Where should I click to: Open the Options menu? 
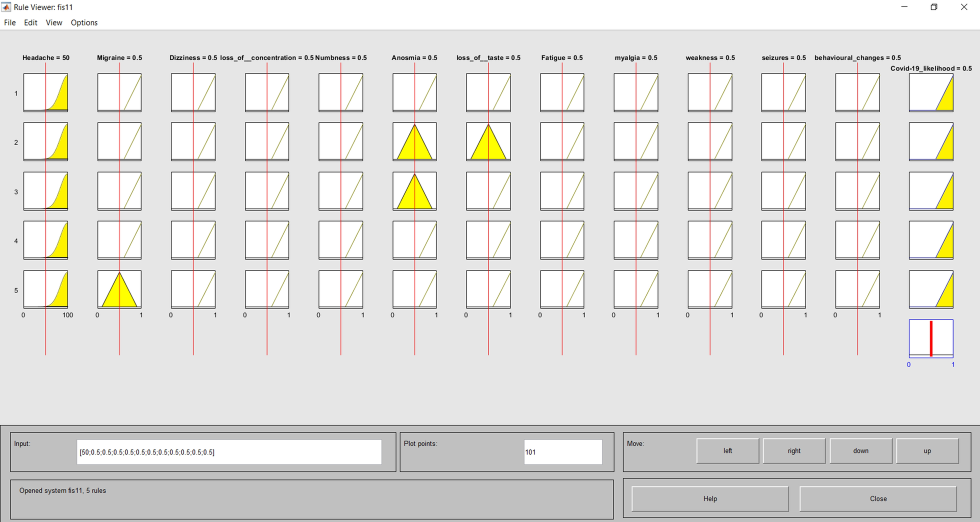[84, 22]
